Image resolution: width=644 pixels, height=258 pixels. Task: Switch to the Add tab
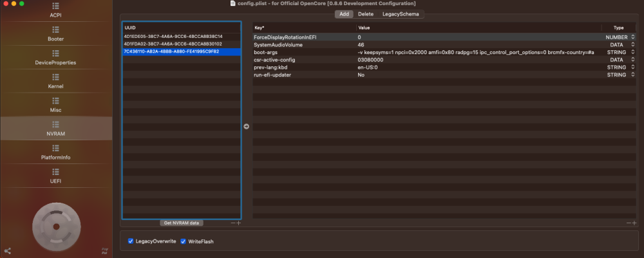344,14
